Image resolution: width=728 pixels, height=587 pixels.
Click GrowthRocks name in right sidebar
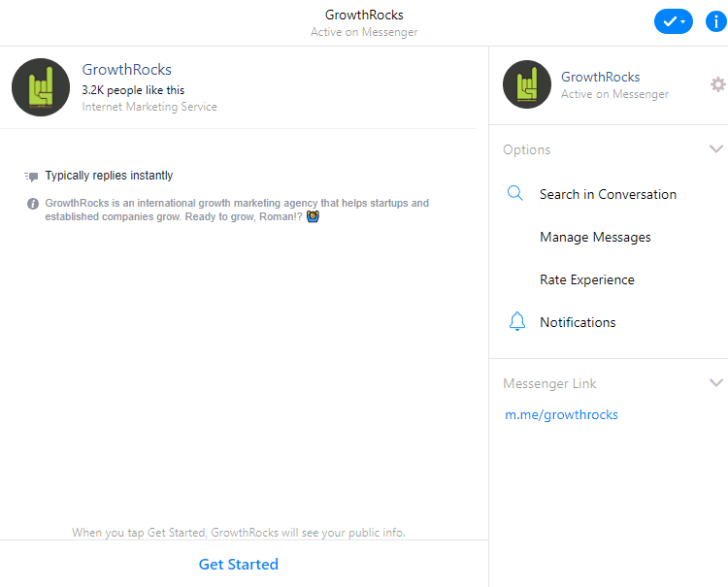tap(600, 77)
